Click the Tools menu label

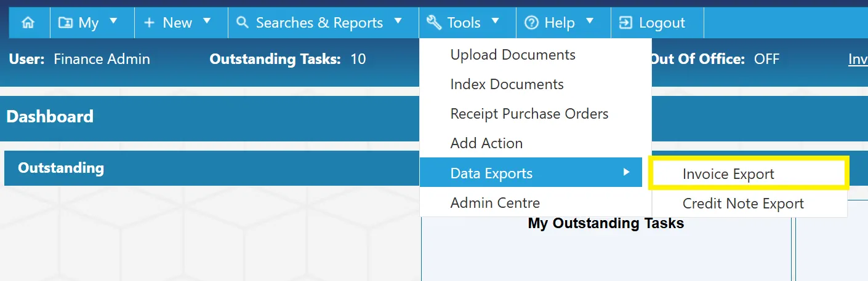pyautogui.click(x=464, y=23)
